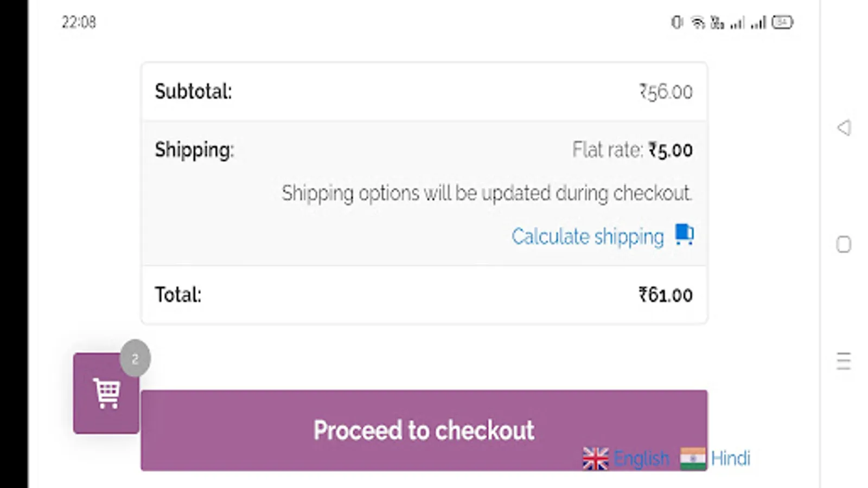Tap the 22:08 clock in status bar
868x488 pixels.
tap(79, 22)
